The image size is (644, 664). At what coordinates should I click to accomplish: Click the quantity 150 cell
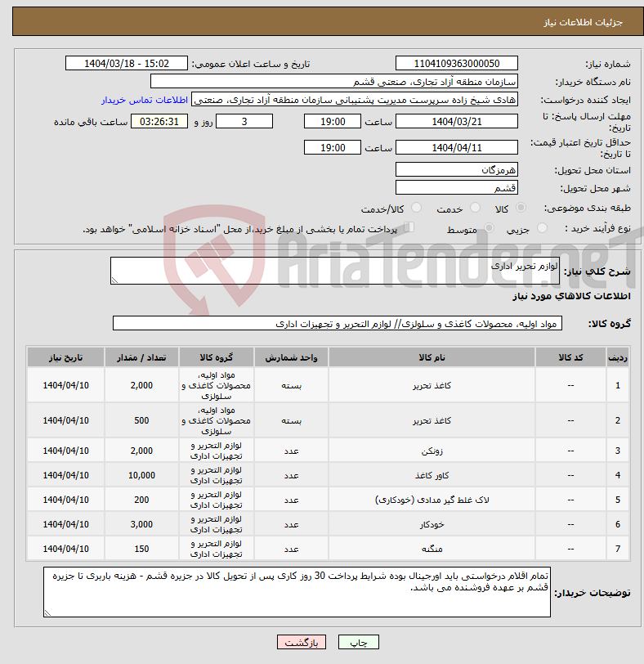click(x=141, y=549)
